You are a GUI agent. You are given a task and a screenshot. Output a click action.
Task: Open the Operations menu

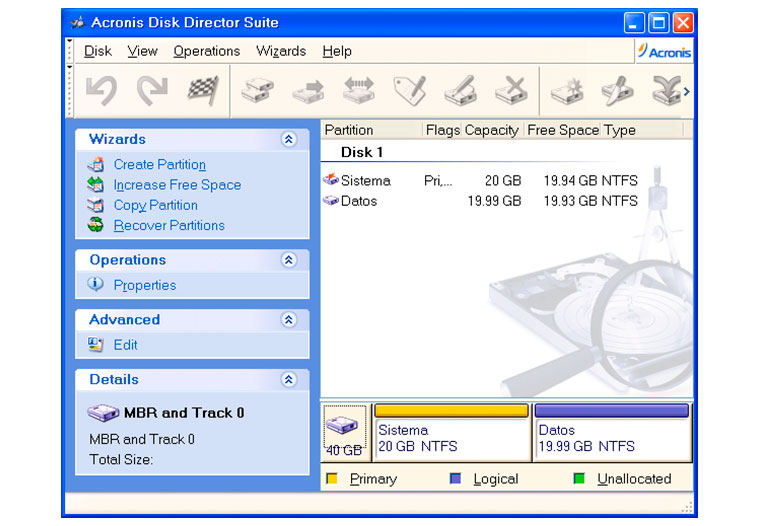coord(207,51)
